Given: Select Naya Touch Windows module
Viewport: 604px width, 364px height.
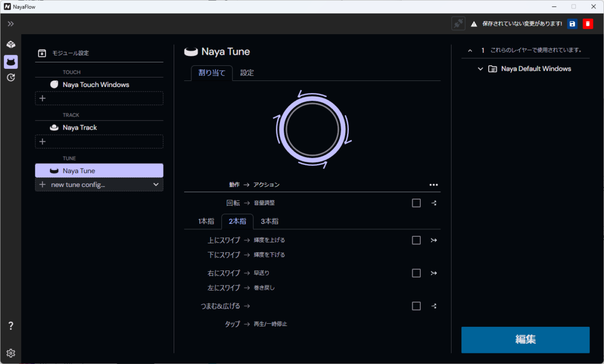Looking at the screenshot, I should pyautogui.click(x=96, y=84).
